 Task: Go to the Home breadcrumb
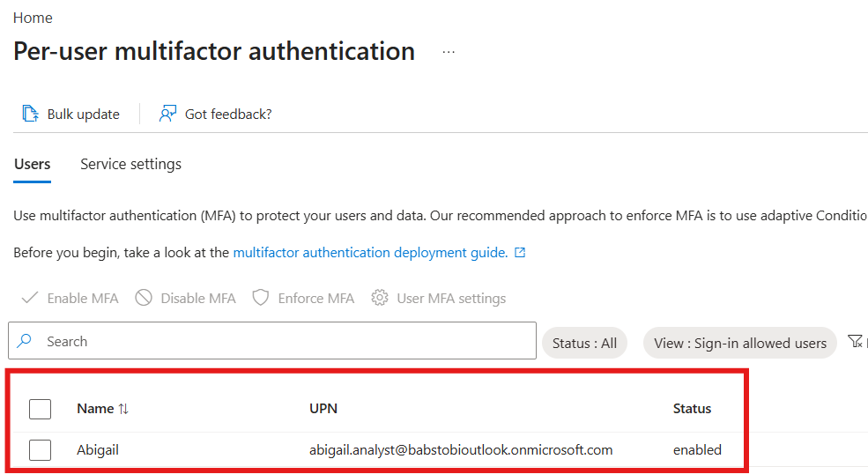(33, 18)
